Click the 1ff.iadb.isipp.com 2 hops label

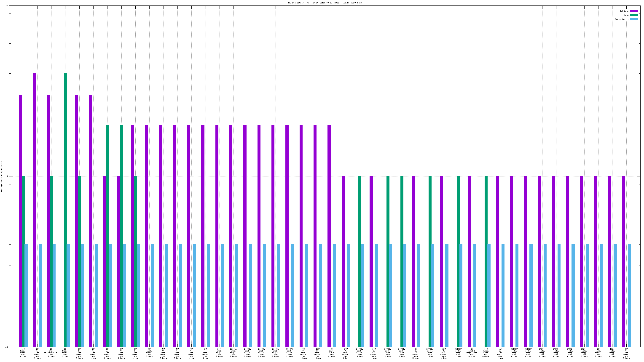coord(219,352)
